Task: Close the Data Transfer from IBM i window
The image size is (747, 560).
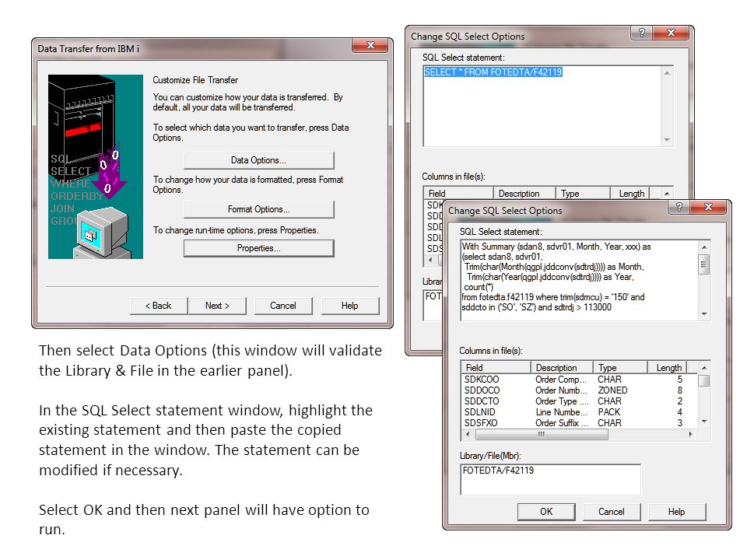Action: (x=370, y=45)
